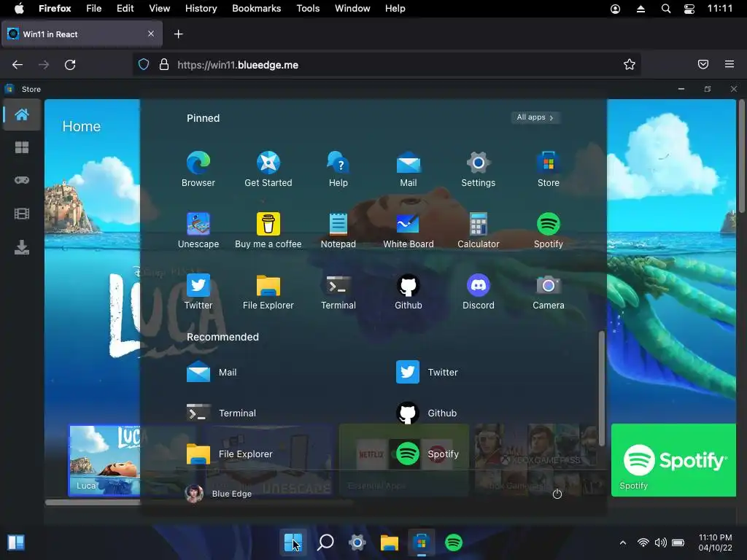Image resolution: width=747 pixels, height=560 pixels.
Task: Open Store Apps section in sidebar
Action: (21, 147)
